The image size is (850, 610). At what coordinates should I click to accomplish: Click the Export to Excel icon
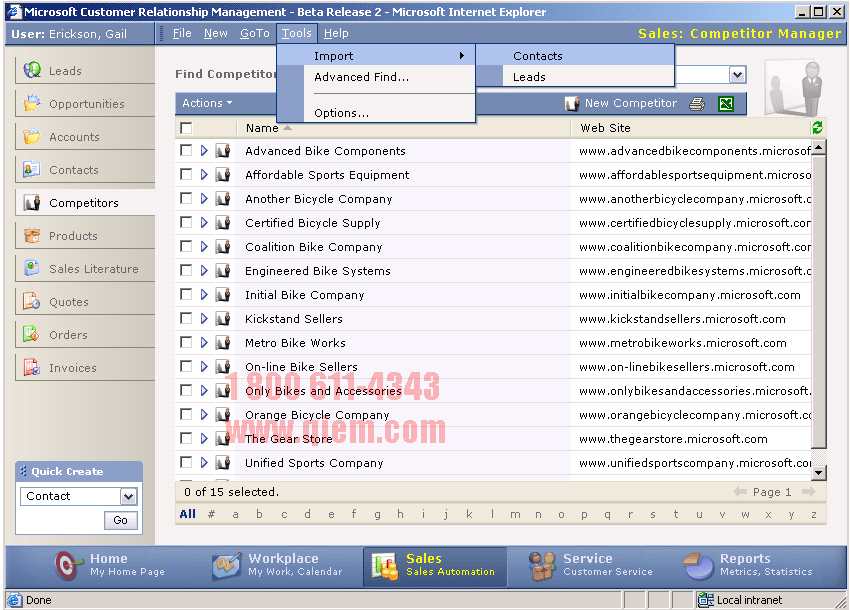(x=726, y=104)
